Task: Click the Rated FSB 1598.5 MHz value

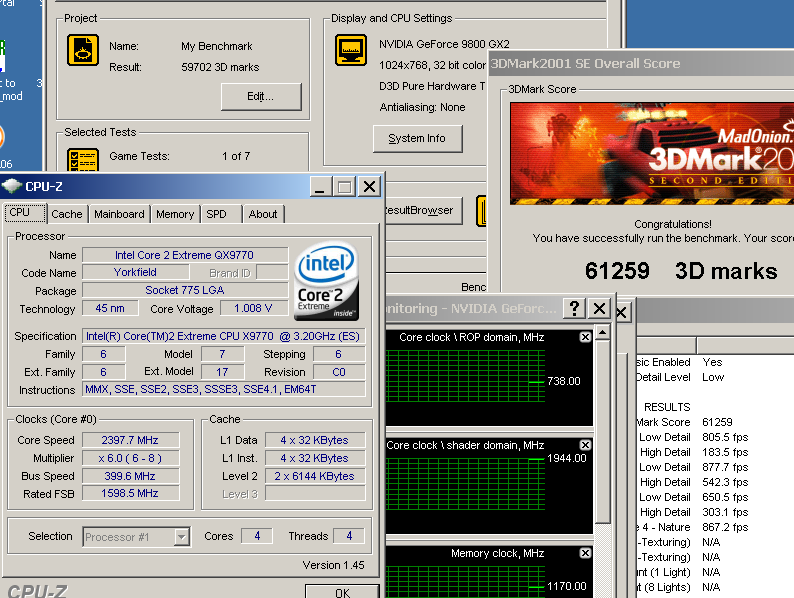Action: (x=131, y=493)
